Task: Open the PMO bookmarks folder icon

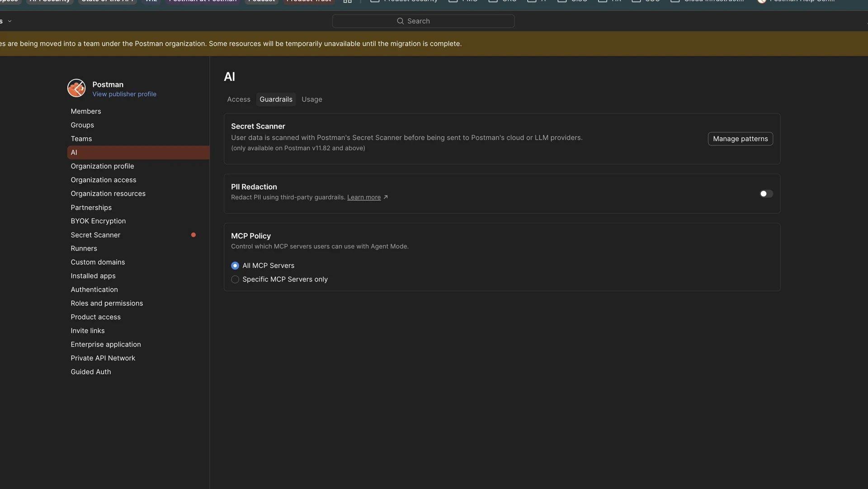Action: (x=453, y=1)
